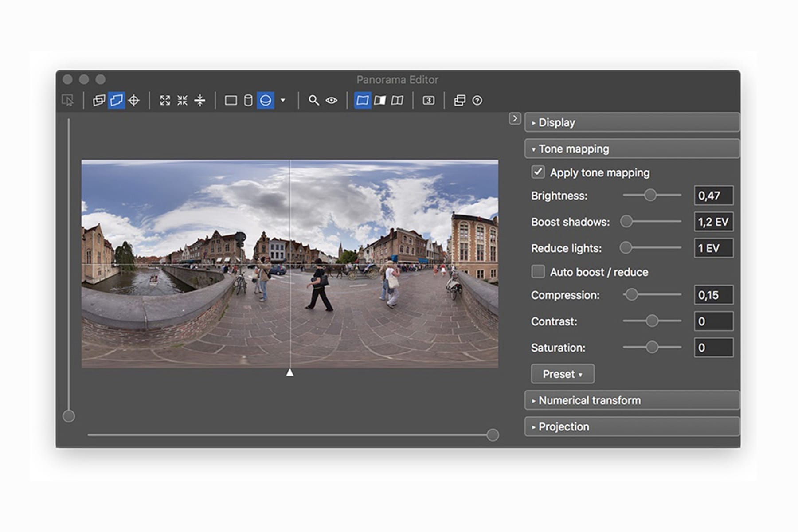This screenshot has width=798, height=532.
Task: Collapse the Tone mapping section
Action: click(x=632, y=149)
